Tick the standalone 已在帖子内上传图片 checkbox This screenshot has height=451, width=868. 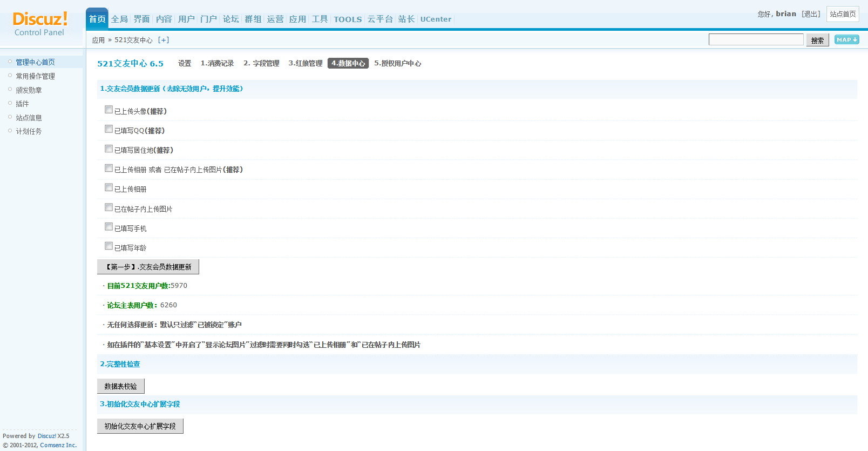[109, 207]
